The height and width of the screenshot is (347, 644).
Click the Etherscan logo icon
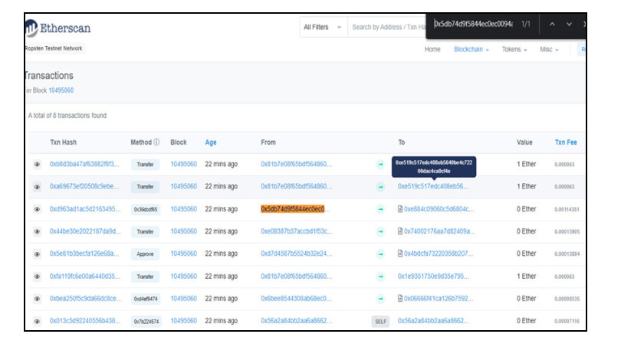pos(31,28)
